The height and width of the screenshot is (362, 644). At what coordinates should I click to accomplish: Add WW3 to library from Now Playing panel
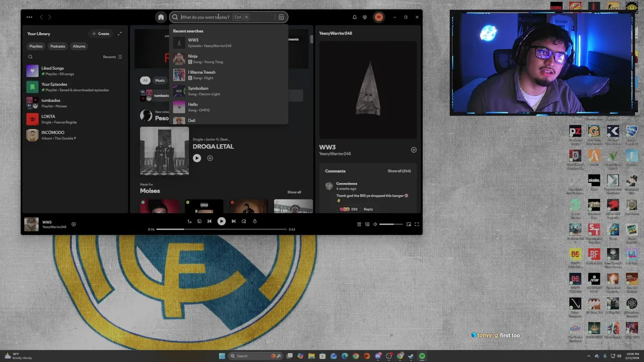414,150
